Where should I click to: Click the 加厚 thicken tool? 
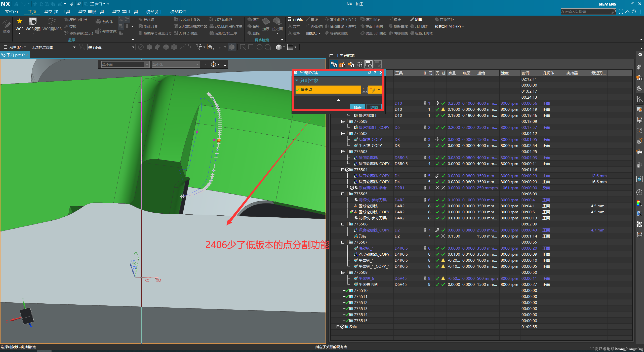point(266,24)
